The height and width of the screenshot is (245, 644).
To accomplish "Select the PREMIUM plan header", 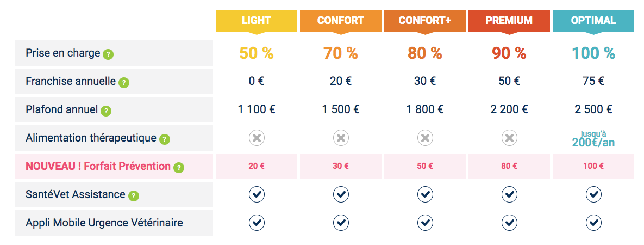I will pyautogui.click(x=509, y=21).
